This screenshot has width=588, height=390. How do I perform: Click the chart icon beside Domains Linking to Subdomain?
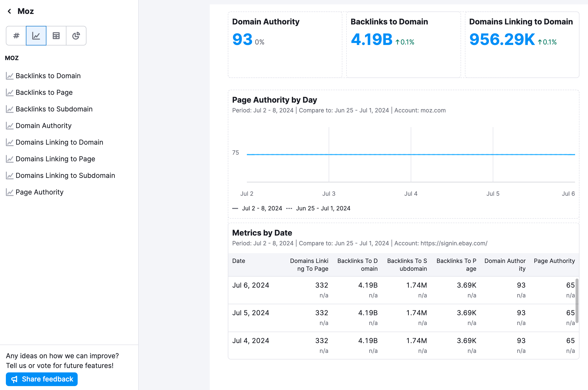pos(10,175)
